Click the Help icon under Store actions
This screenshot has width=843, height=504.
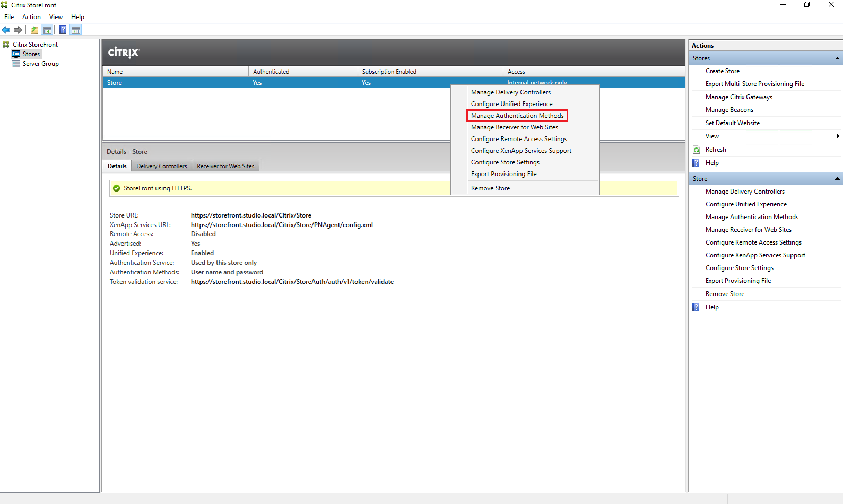(696, 307)
